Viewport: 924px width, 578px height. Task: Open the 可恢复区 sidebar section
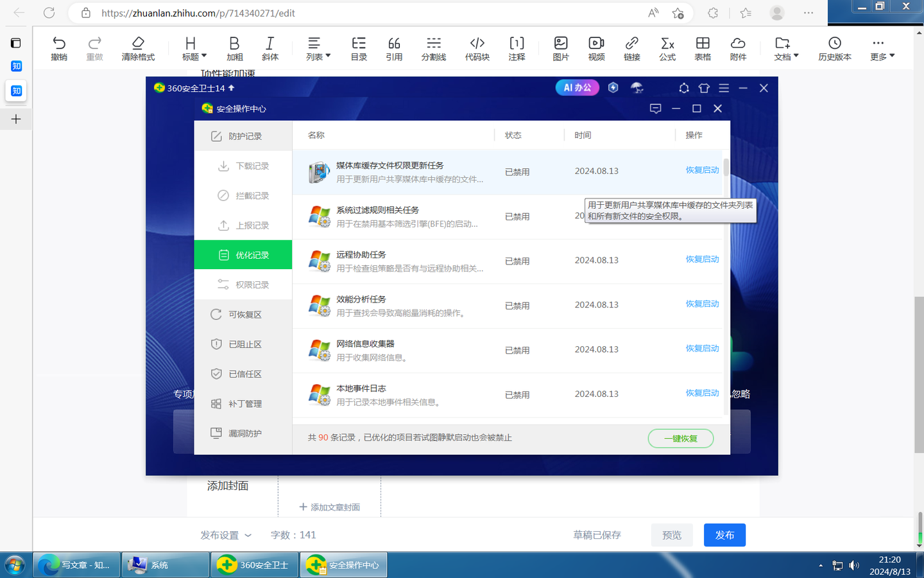click(243, 315)
